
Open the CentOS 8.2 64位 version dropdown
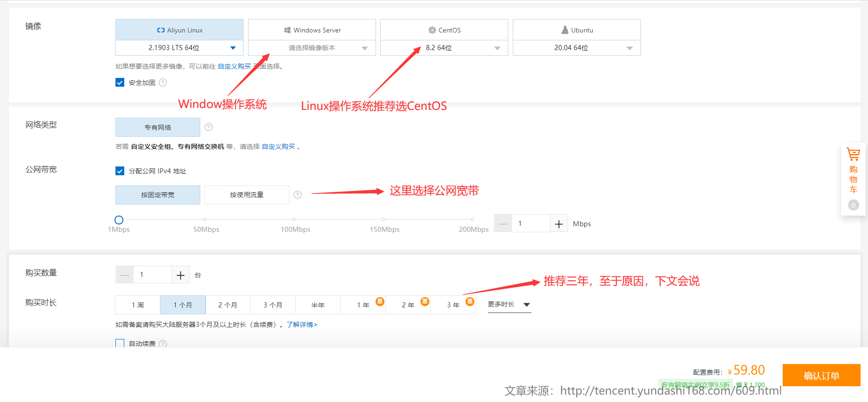click(444, 48)
